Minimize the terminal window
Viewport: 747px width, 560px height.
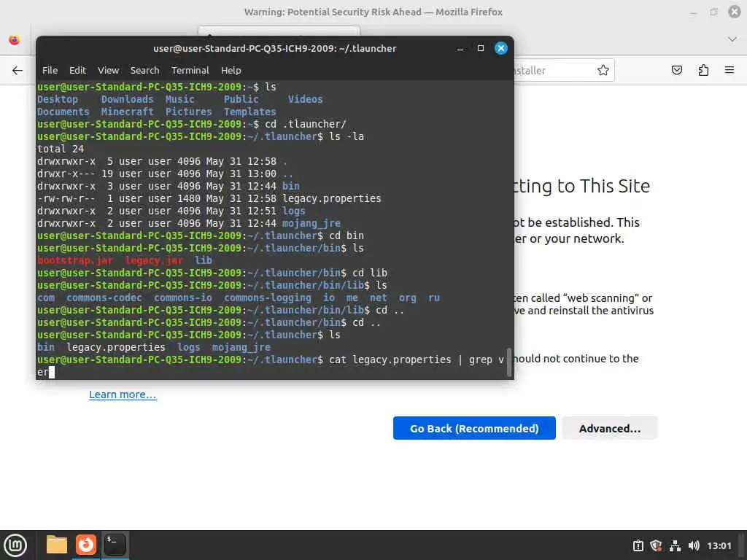coord(460,49)
